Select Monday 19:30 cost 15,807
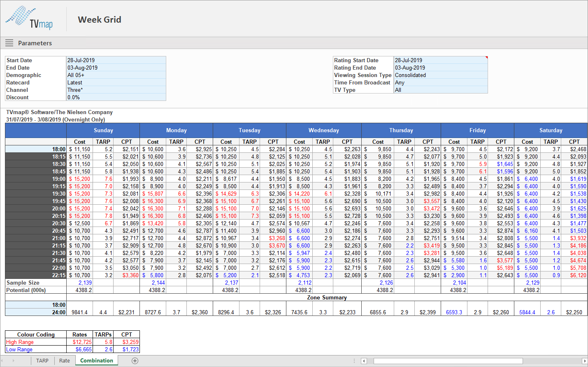The image size is (588, 367). click(153, 194)
